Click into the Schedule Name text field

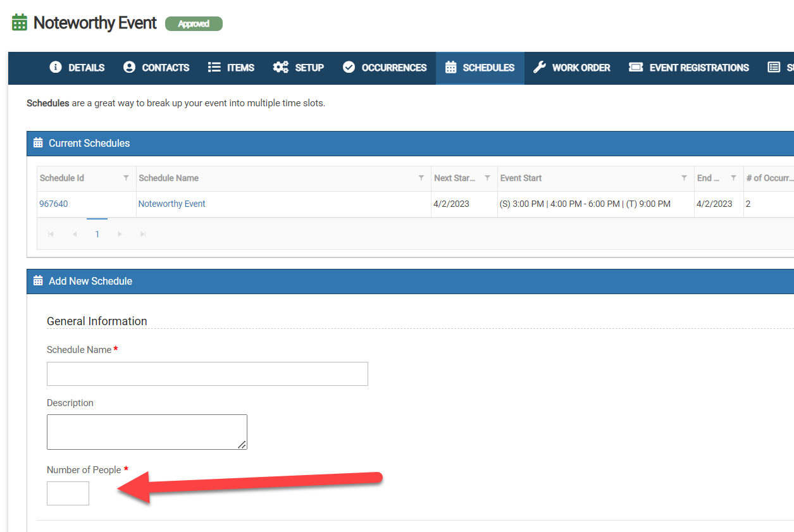207,374
